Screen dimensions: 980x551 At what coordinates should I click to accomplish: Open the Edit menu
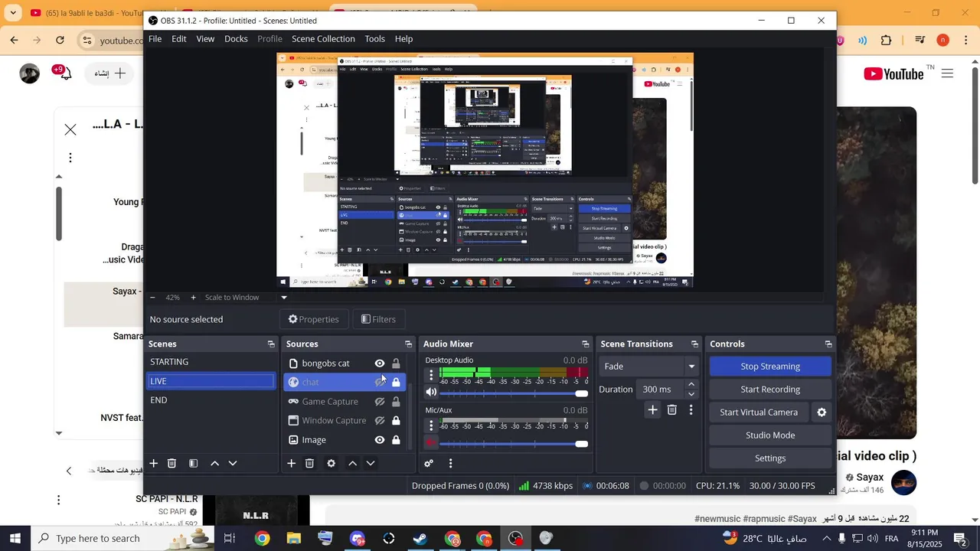pyautogui.click(x=179, y=39)
